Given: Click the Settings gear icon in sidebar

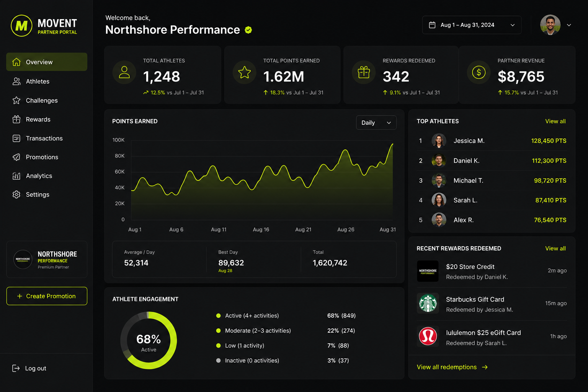Looking at the screenshot, I should tap(16, 194).
